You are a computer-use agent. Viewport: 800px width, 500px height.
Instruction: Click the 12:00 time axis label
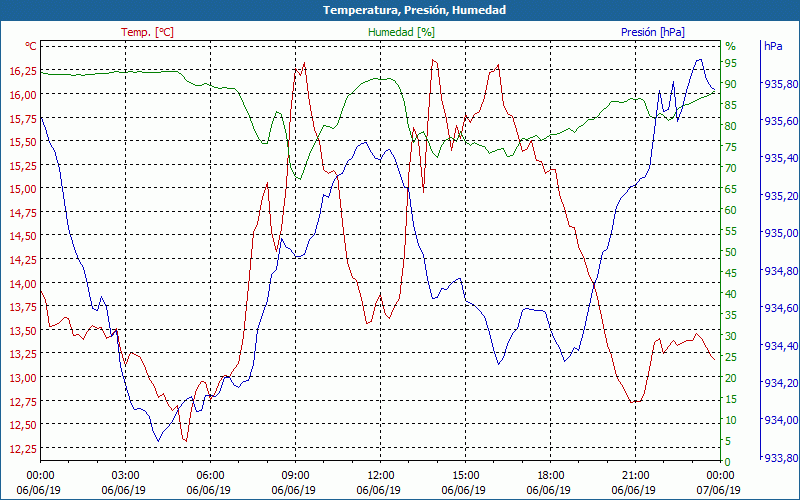380,476
